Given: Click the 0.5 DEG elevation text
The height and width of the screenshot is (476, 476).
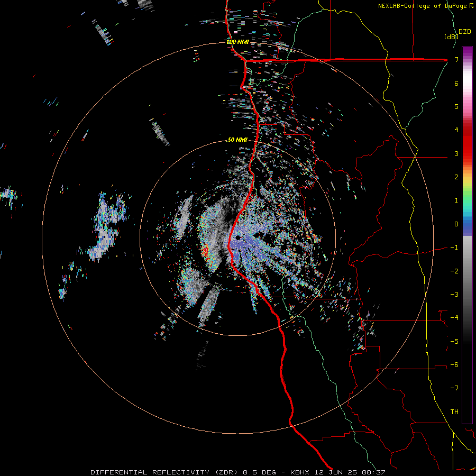Looking at the screenshot, I should pyautogui.click(x=260, y=472).
